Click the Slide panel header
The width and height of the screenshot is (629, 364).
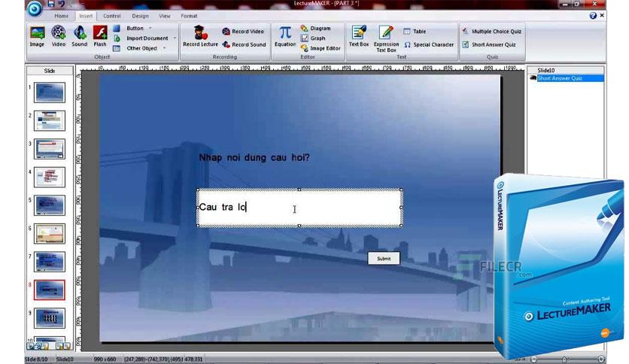[50, 71]
